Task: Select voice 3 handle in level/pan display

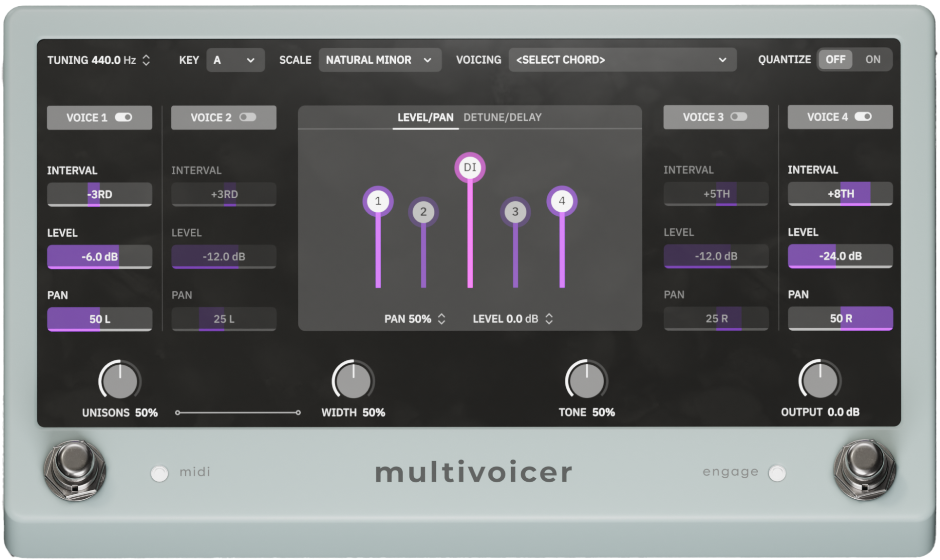Action: 515,212
